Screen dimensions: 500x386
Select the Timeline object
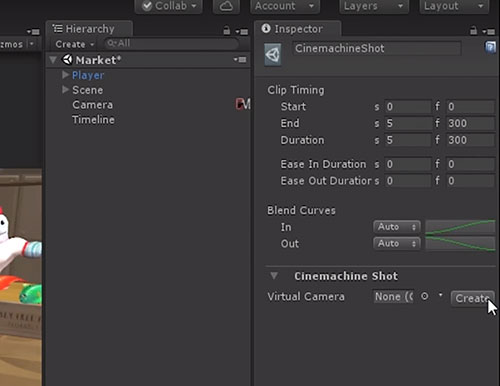(93, 120)
